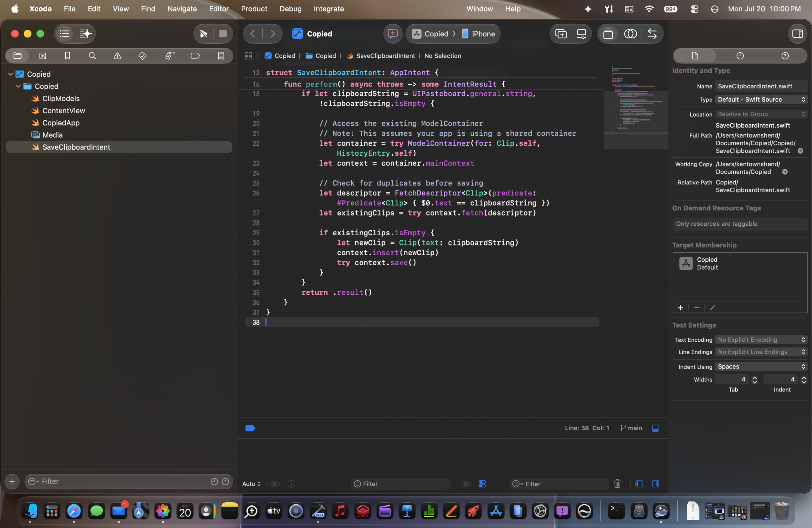Click the related items grid icon
812x528 pixels.
pos(248,56)
